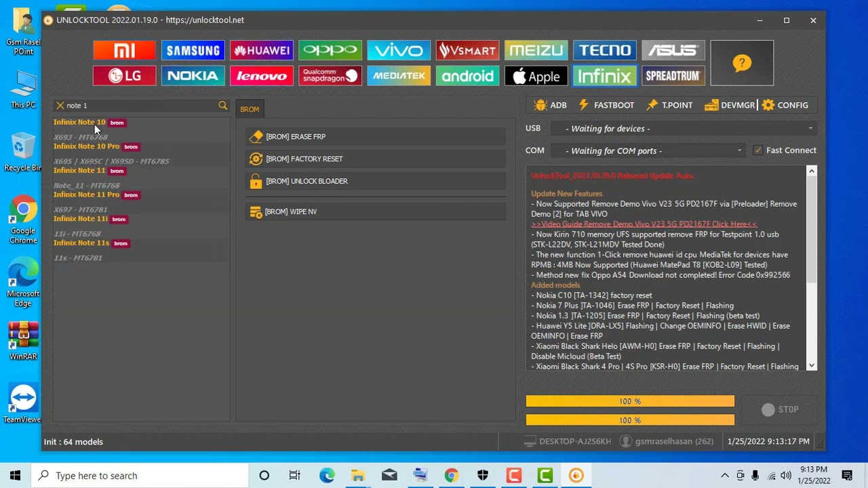The width and height of the screenshot is (868, 488).
Task: Select the Android brand tile
Action: [467, 76]
